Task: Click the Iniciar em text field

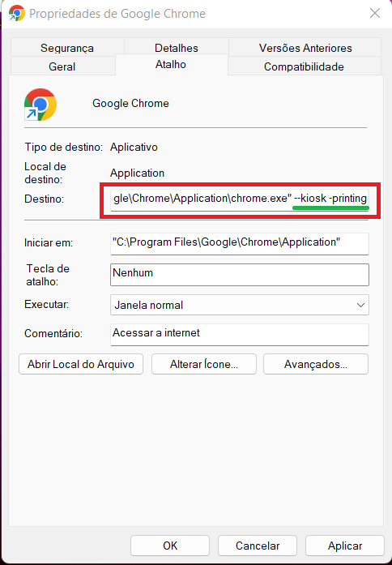Action: coord(240,243)
